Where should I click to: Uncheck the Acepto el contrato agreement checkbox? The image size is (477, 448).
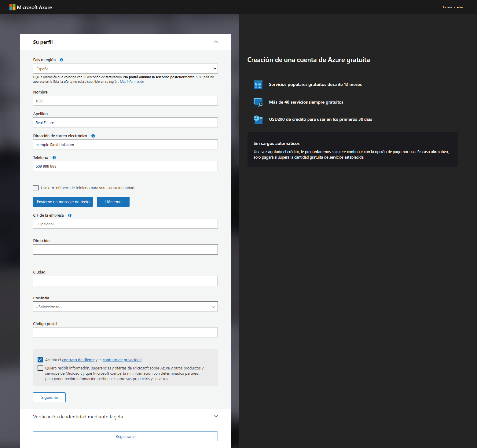tap(40, 360)
